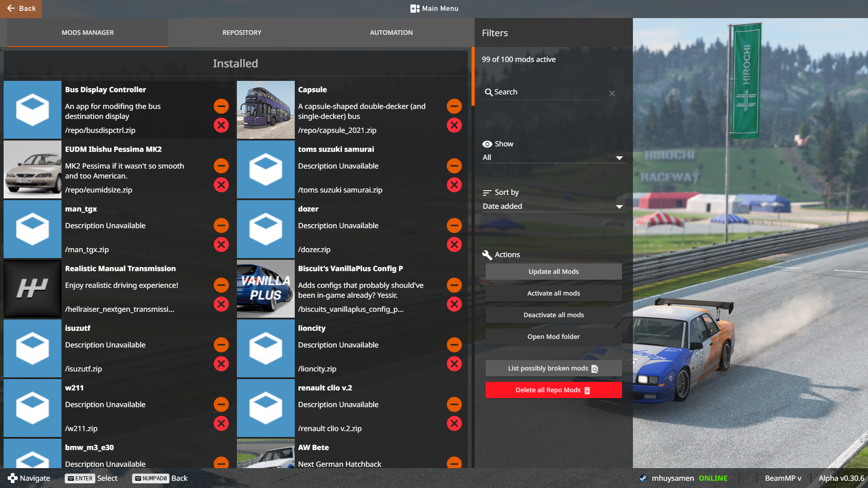Image resolution: width=868 pixels, height=488 pixels.
Task: Open Capsule bus thumbnail
Action: (266, 110)
